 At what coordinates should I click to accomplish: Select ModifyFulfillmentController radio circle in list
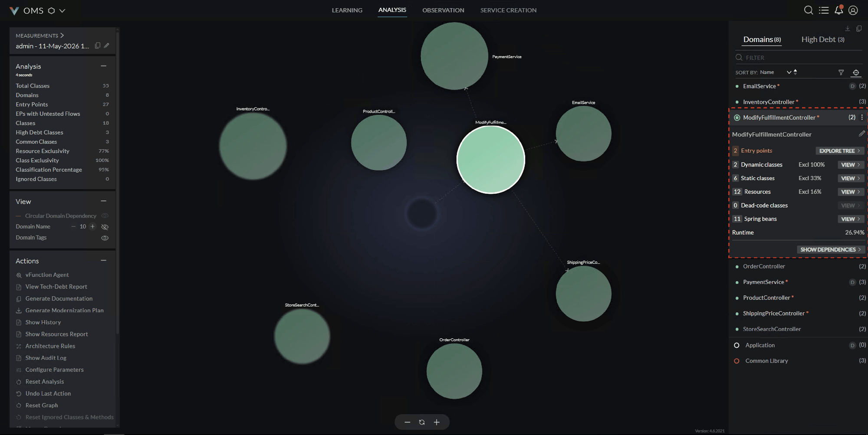coord(737,118)
